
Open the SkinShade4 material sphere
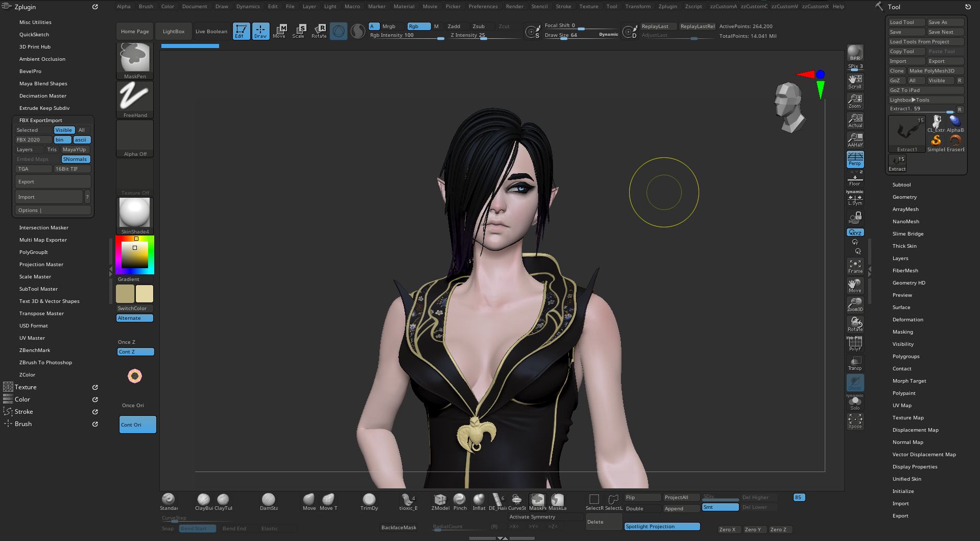(x=135, y=214)
